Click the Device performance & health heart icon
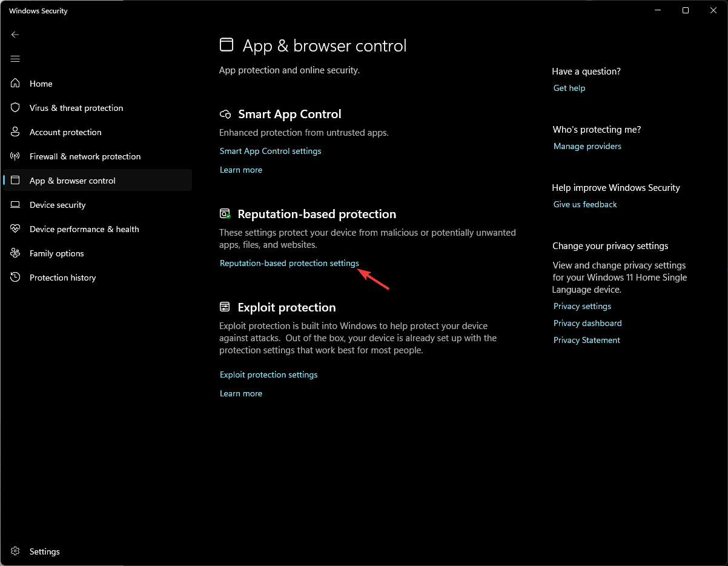Viewport: 728px width, 566px height. [16, 229]
